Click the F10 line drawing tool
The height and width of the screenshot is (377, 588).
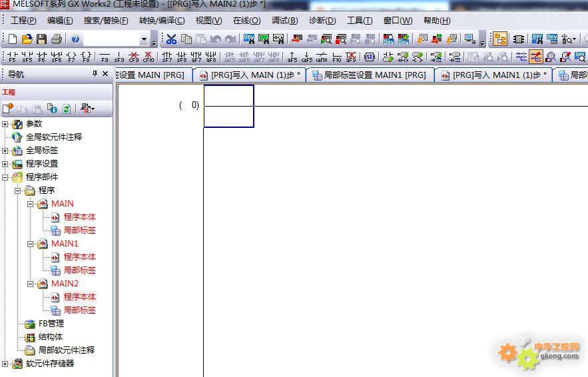(x=337, y=57)
